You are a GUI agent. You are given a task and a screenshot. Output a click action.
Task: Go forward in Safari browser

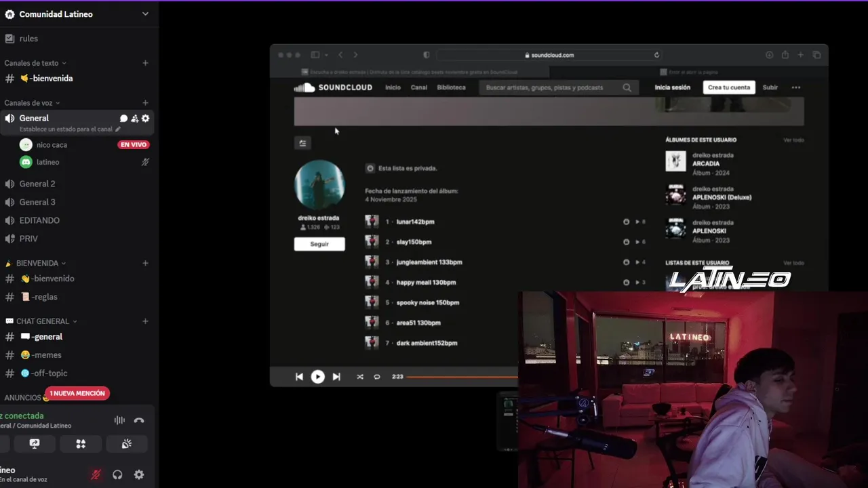(355, 55)
